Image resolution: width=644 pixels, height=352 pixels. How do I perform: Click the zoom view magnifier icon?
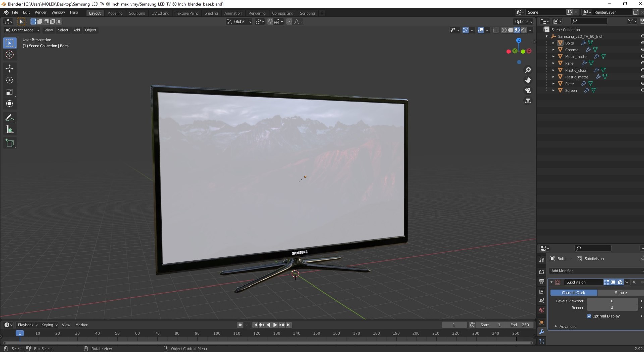click(x=528, y=70)
